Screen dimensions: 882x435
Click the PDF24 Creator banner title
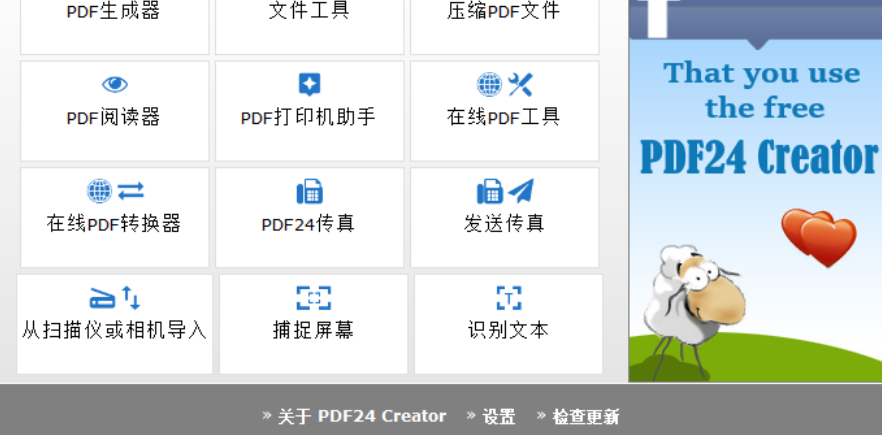point(759,156)
